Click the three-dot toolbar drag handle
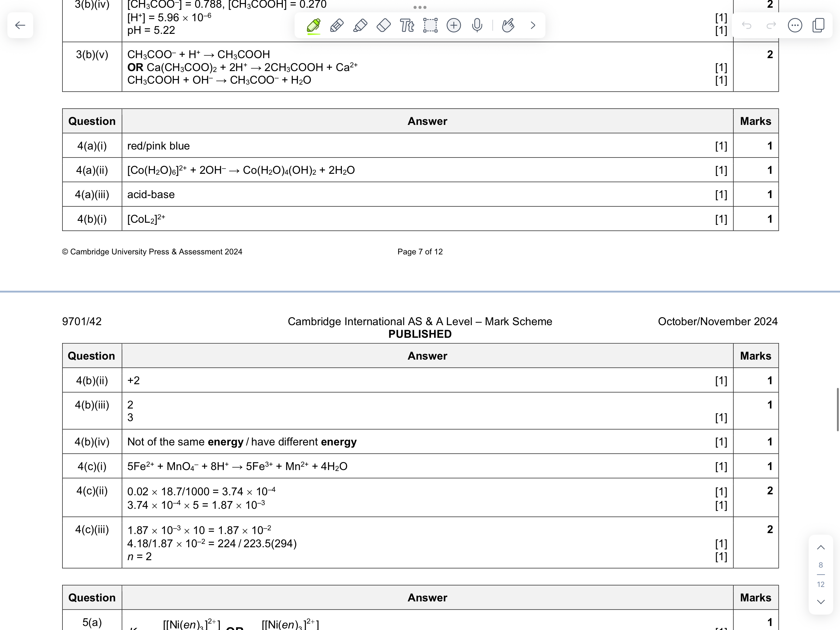The image size is (840, 630). (x=420, y=7)
